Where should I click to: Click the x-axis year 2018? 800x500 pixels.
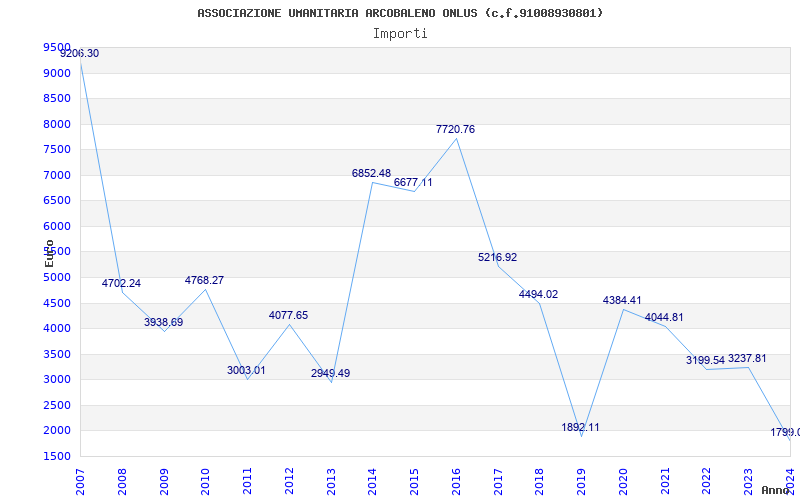click(539, 482)
